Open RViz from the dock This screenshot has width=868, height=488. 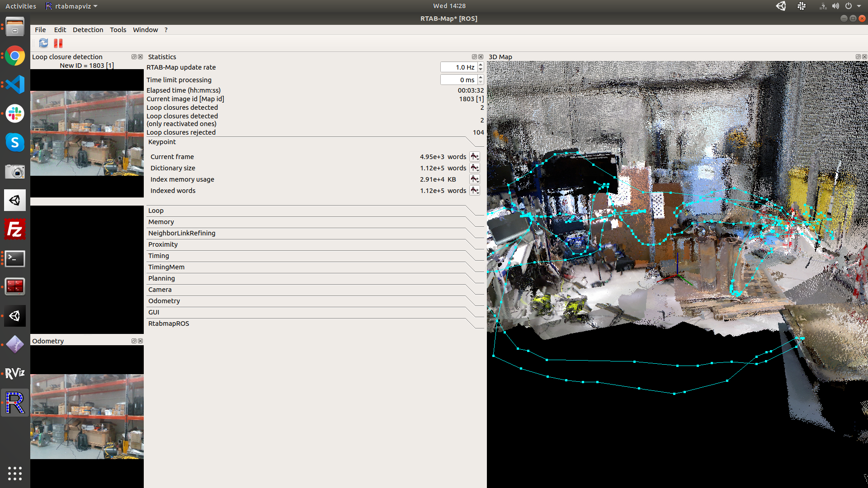15,373
